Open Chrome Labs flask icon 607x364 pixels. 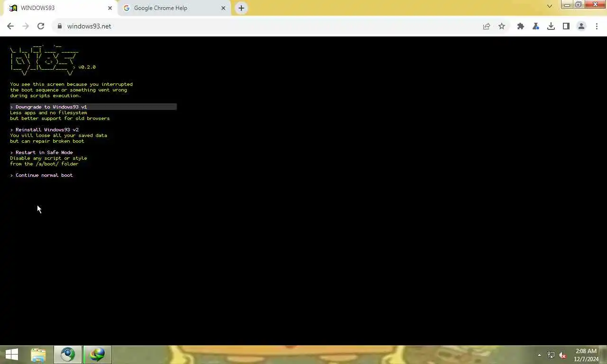click(536, 26)
